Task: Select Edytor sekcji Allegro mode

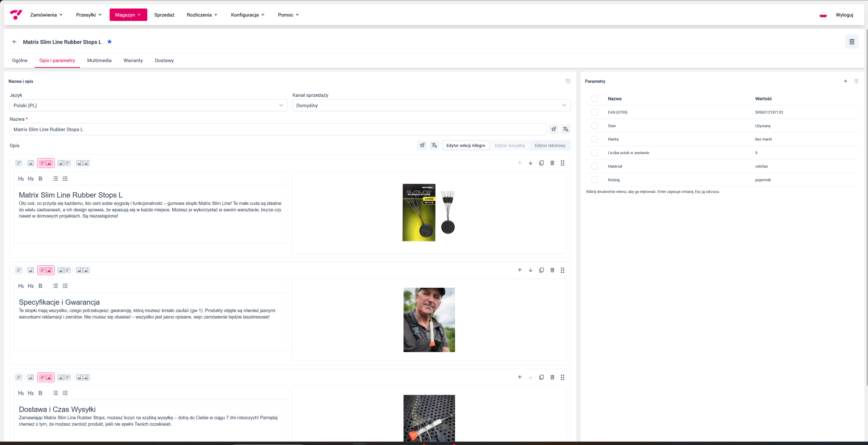Action: (x=466, y=146)
